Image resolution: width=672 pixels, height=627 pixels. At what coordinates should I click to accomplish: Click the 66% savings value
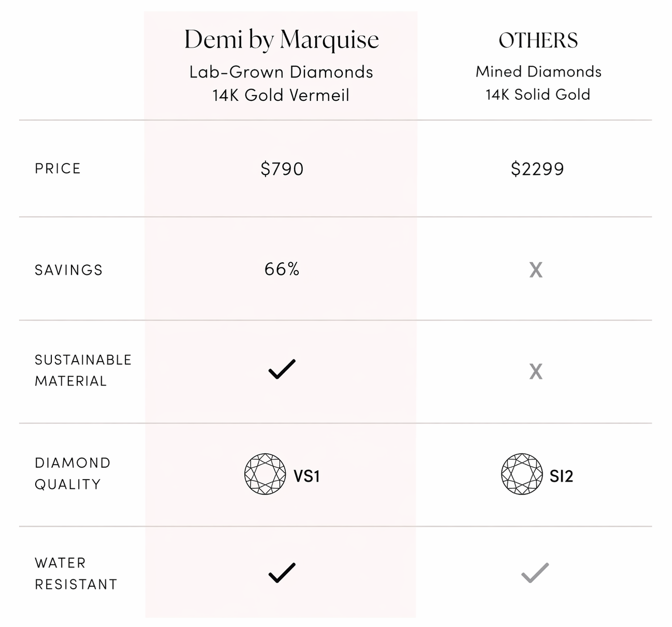[x=282, y=269]
